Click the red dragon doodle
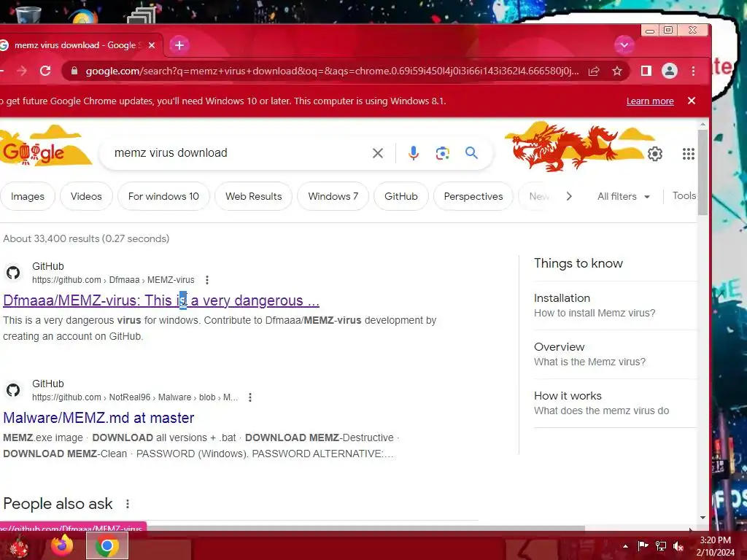 [x=565, y=147]
